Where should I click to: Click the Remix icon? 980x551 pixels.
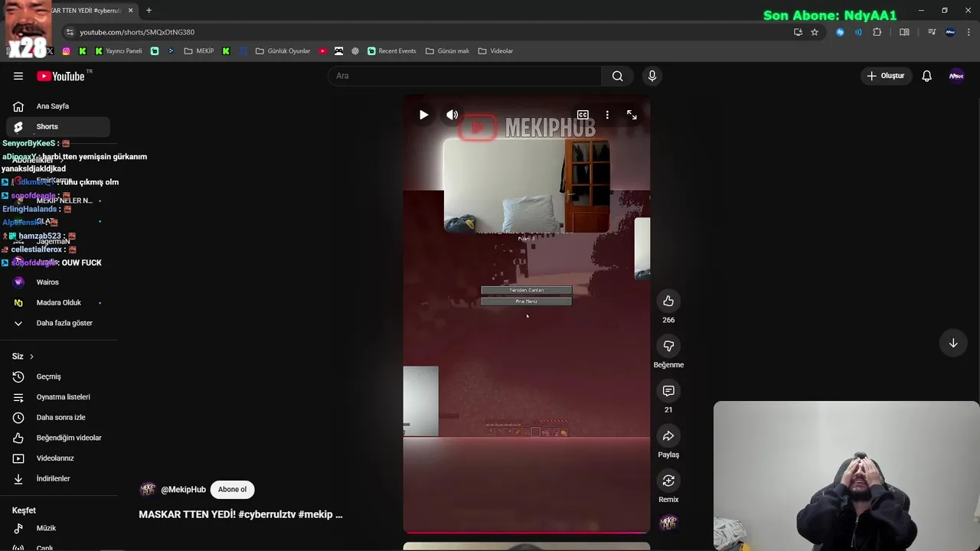pos(668,481)
